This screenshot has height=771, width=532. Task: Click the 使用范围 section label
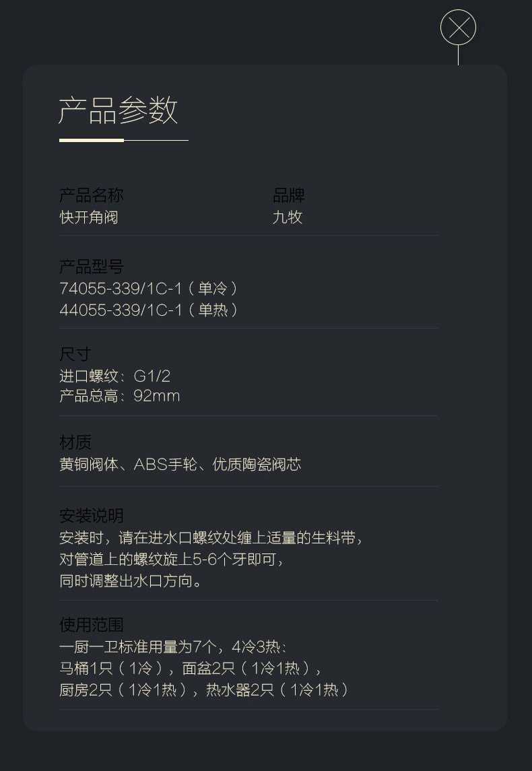click(x=92, y=625)
